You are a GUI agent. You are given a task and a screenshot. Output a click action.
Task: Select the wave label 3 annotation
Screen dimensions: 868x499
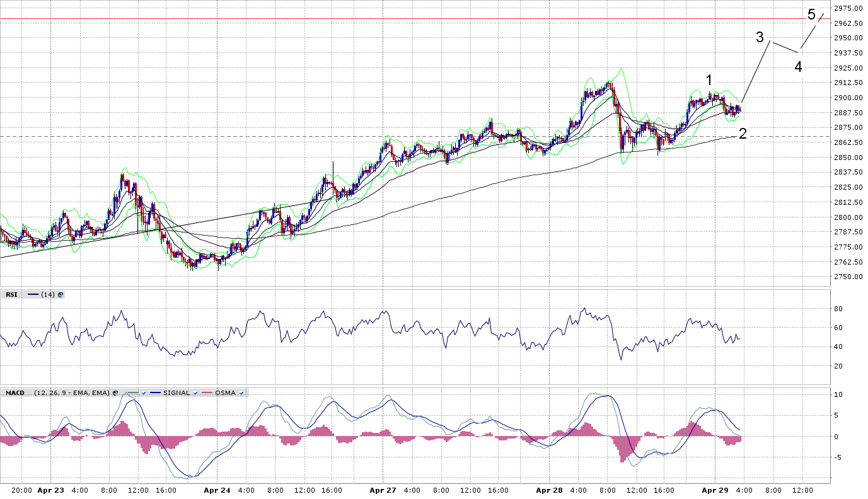coord(760,37)
